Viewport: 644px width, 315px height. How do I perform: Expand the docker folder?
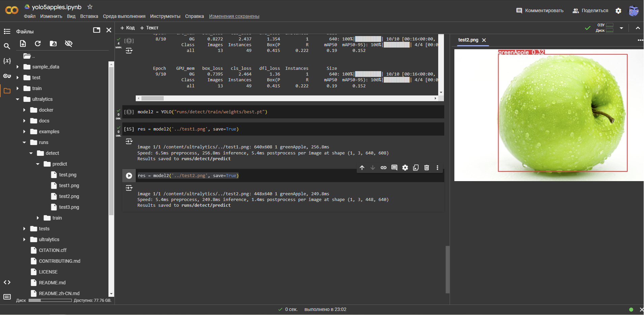[24, 110]
